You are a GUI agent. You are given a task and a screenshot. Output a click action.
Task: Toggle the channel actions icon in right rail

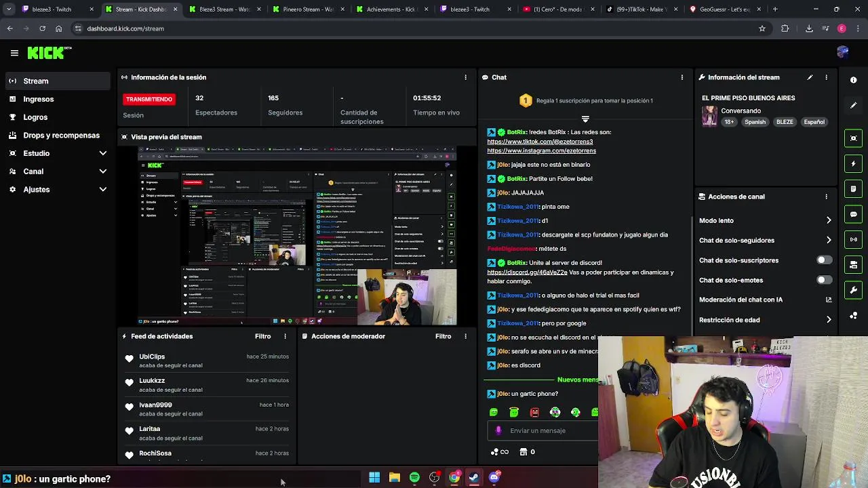[x=854, y=265]
